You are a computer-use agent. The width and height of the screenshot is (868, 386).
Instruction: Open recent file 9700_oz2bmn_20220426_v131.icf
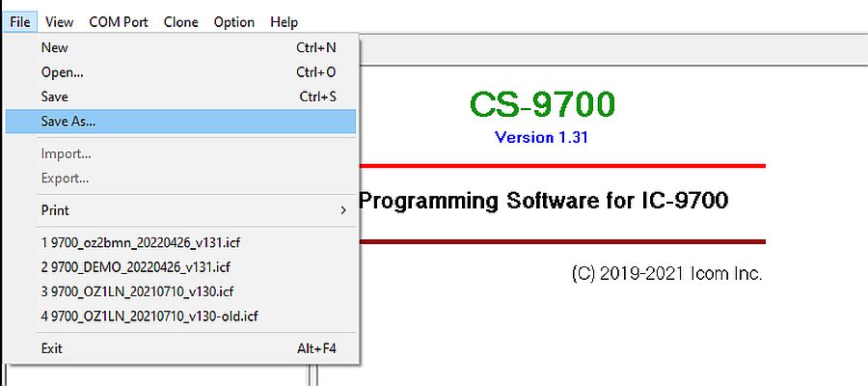click(180, 242)
